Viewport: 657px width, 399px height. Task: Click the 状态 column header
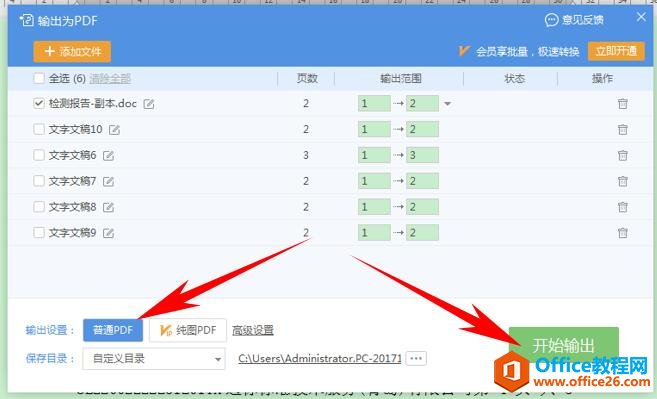tap(514, 78)
